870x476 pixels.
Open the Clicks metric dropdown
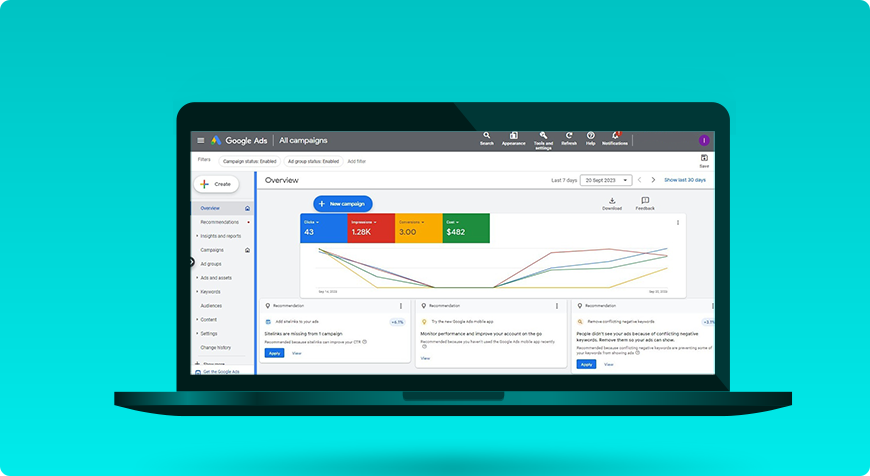[311, 222]
